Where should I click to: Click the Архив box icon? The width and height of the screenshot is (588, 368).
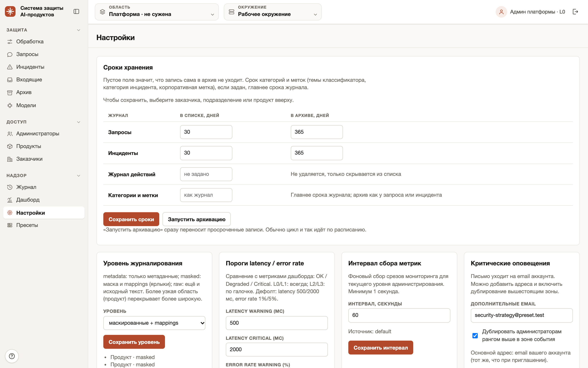tap(10, 92)
